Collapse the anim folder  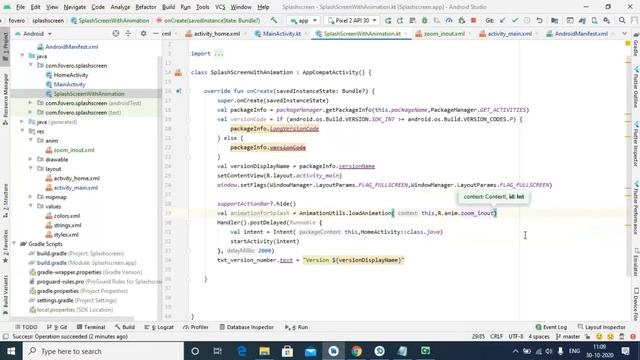point(31,140)
